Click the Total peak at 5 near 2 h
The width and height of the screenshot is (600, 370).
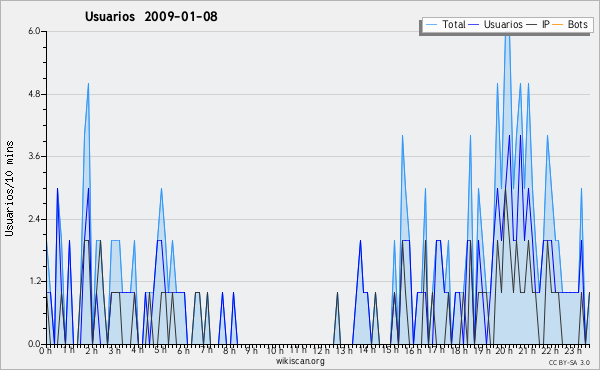[x=88, y=84]
